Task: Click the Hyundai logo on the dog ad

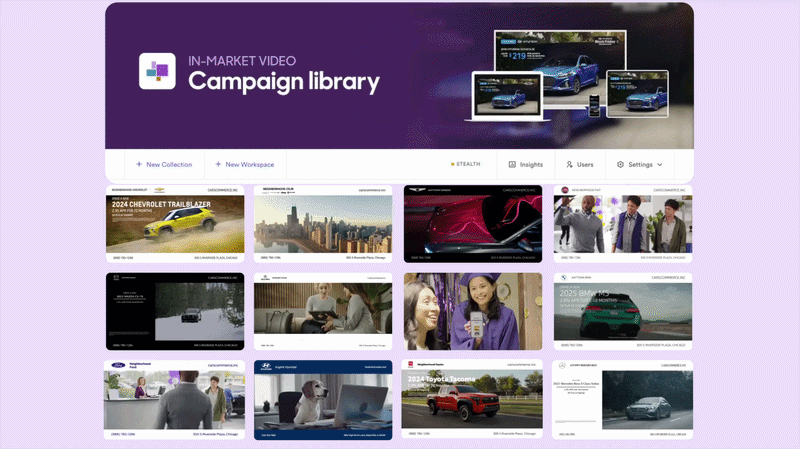Action: [266, 366]
